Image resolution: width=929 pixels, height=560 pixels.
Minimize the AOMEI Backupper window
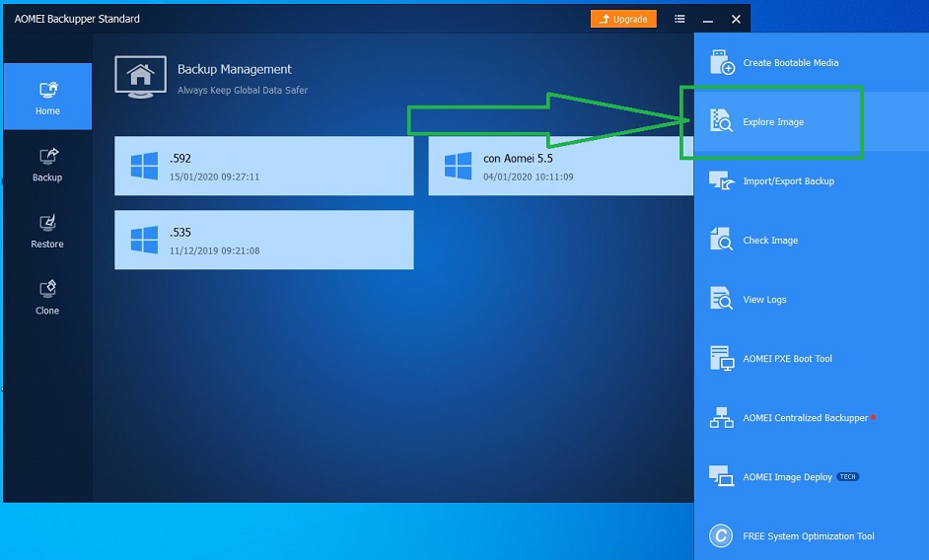708,20
